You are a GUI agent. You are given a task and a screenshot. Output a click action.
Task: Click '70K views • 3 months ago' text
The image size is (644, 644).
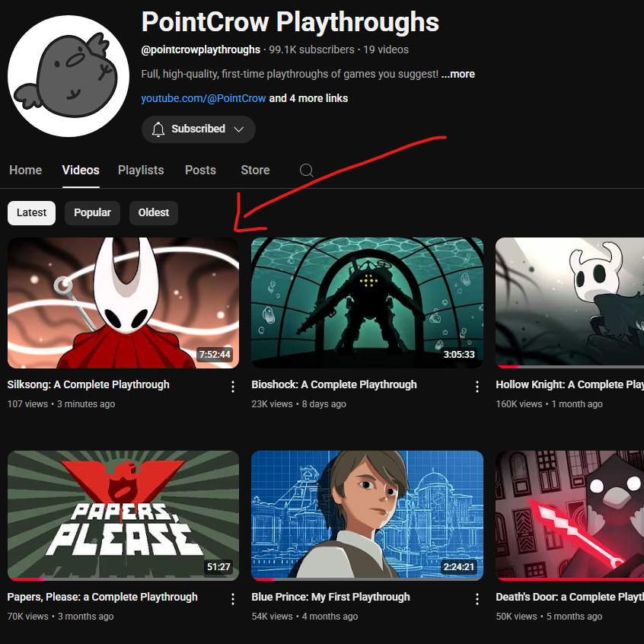[60, 617]
